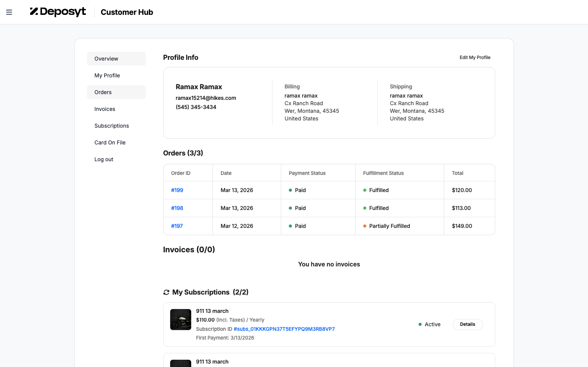Open Invoices in the sidebar
588x367 pixels.
point(116,109)
